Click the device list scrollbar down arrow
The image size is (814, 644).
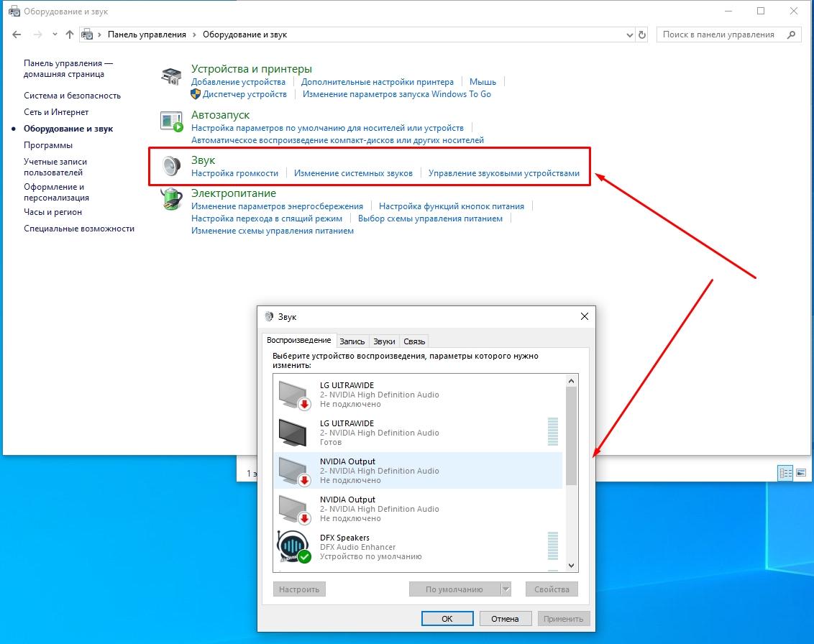[x=572, y=566]
